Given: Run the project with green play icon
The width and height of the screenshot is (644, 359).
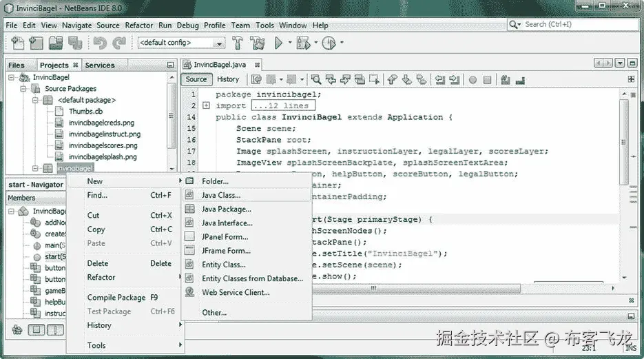Looking at the screenshot, I should tap(278, 43).
